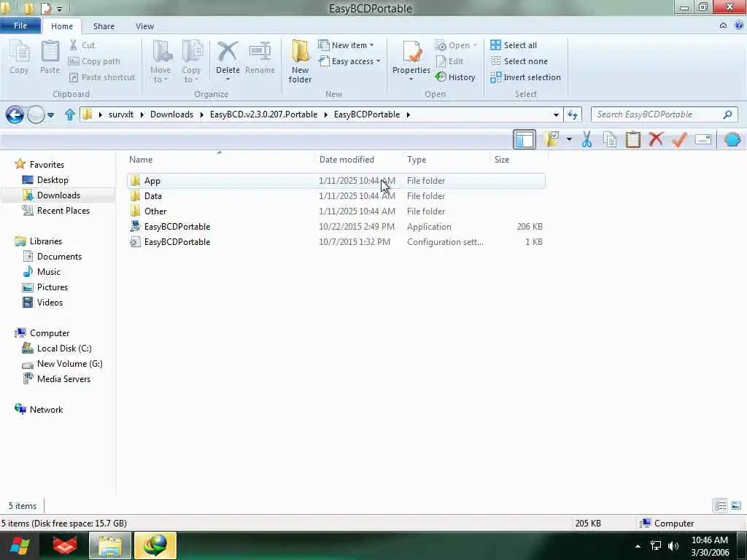
Task: Create a New folder from ribbon
Action: (x=300, y=61)
